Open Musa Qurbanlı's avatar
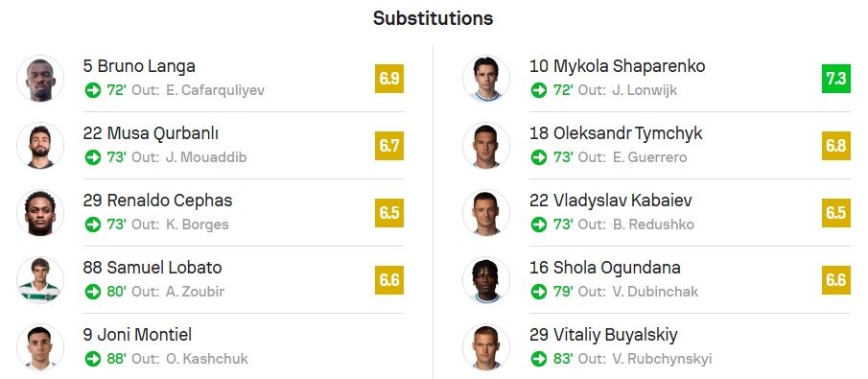868x379 pixels. pos(40,145)
